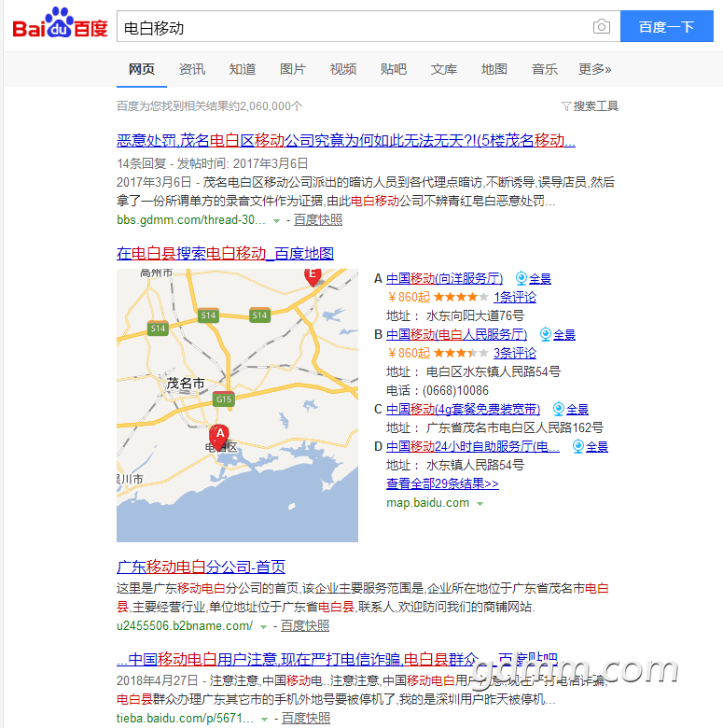Screen dimensions: 723x728
Task: Click the map.baidu.com URL text
Action: [428, 503]
